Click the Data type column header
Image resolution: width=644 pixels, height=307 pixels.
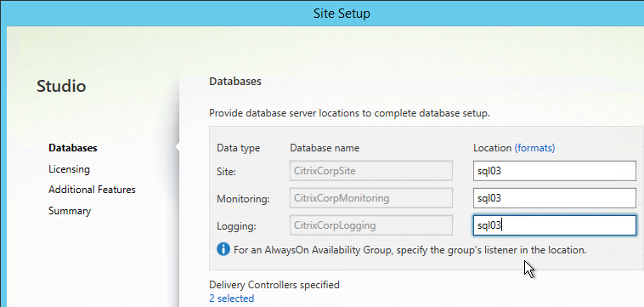238,148
